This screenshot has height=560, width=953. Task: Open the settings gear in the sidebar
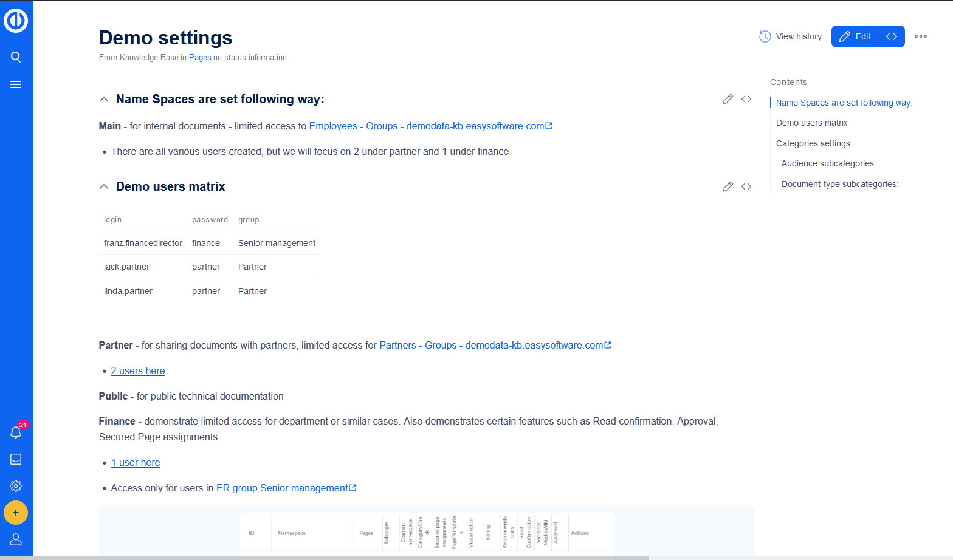[16, 486]
